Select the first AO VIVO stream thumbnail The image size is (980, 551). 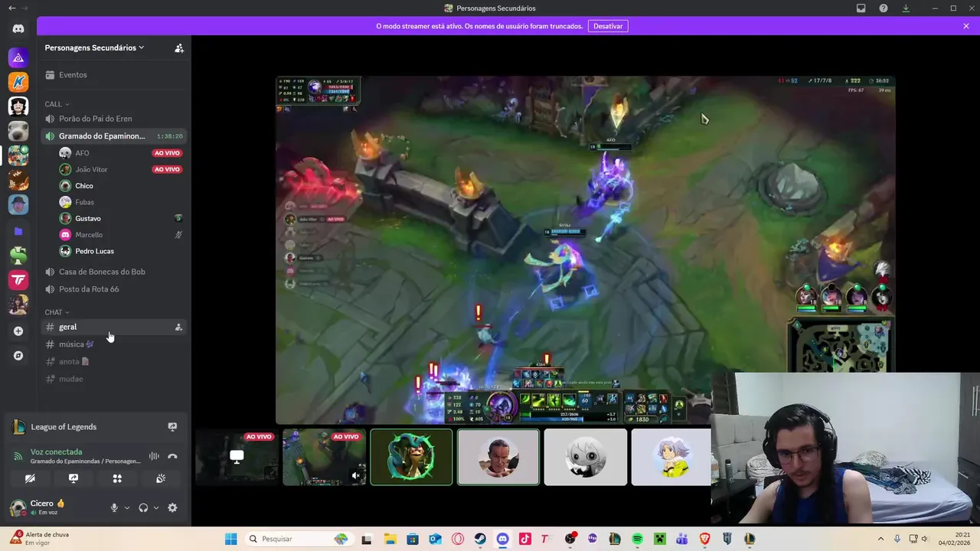[237, 457]
